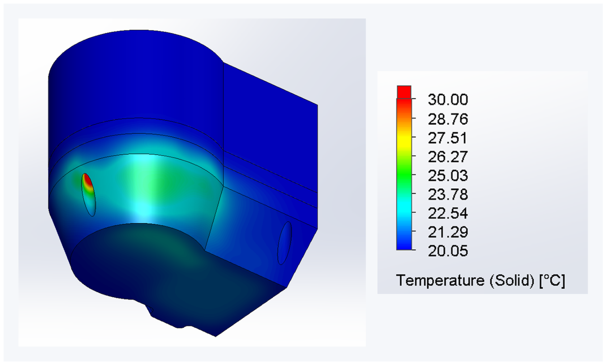Click the 27.51 legend value
Image resolution: width=606 pixels, height=364 pixels.
pos(448,138)
